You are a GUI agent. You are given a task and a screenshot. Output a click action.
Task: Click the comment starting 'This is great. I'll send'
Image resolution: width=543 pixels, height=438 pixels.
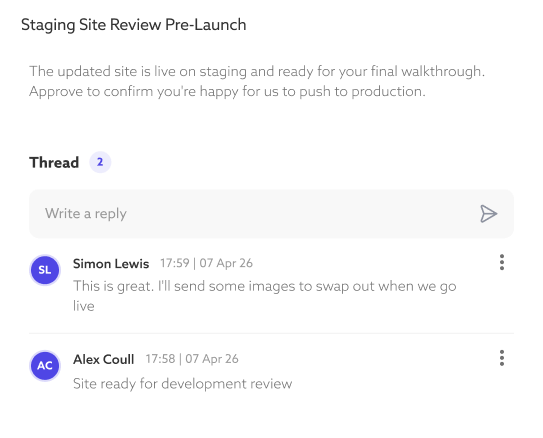pyautogui.click(x=265, y=296)
